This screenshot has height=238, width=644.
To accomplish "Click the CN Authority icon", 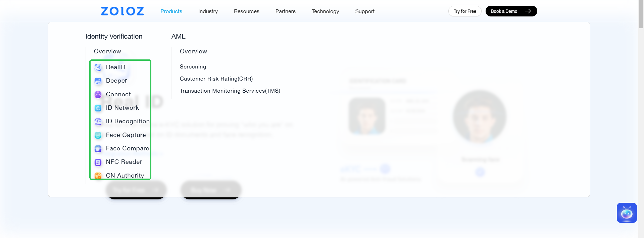I will (98, 176).
